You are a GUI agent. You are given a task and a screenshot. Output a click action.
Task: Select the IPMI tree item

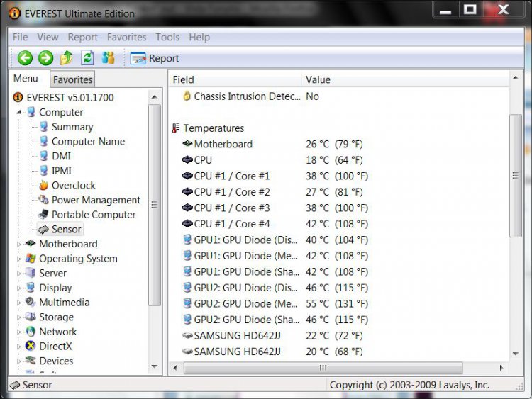(x=62, y=171)
